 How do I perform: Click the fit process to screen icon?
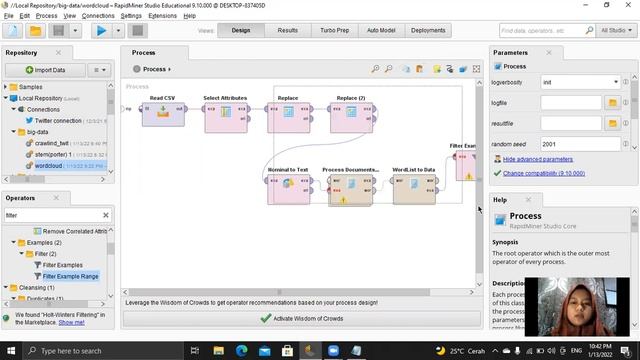[x=476, y=69]
